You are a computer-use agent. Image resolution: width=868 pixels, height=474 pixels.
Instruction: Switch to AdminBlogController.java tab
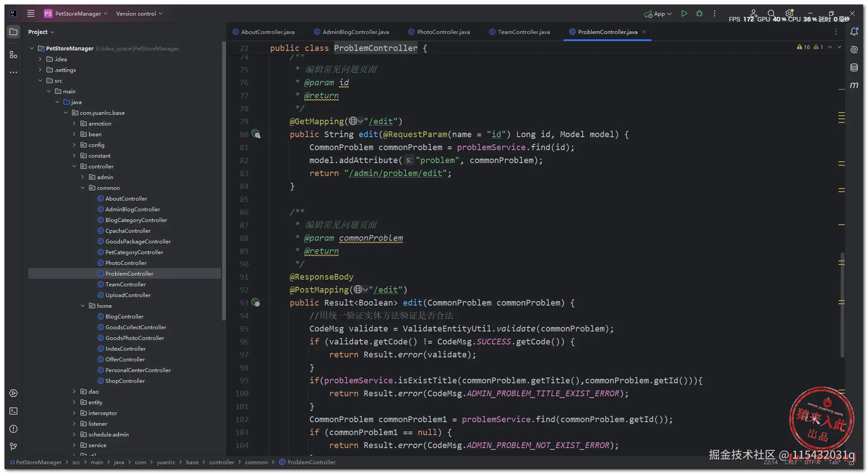(351, 32)
